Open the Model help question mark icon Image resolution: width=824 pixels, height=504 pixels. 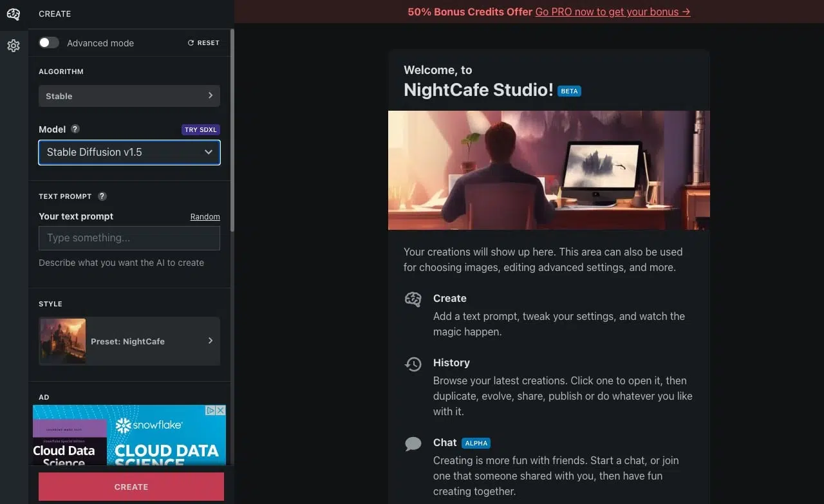75,129
